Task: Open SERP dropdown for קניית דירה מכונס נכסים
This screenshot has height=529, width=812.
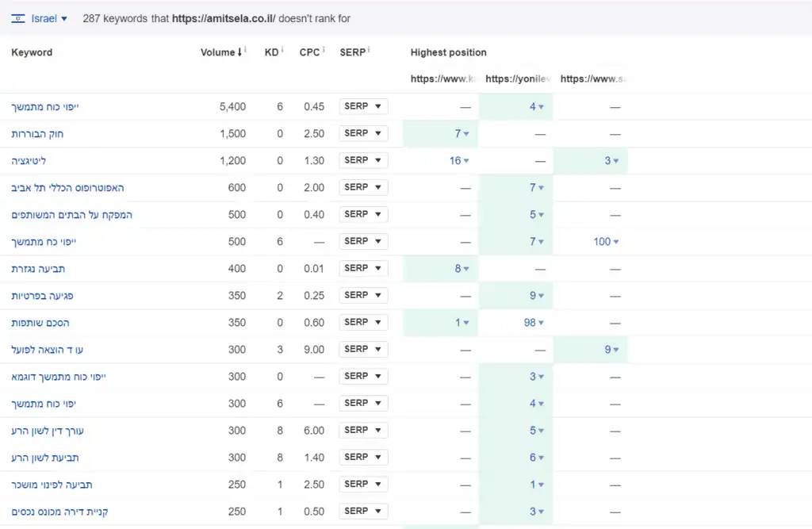Action: point(363,511)
